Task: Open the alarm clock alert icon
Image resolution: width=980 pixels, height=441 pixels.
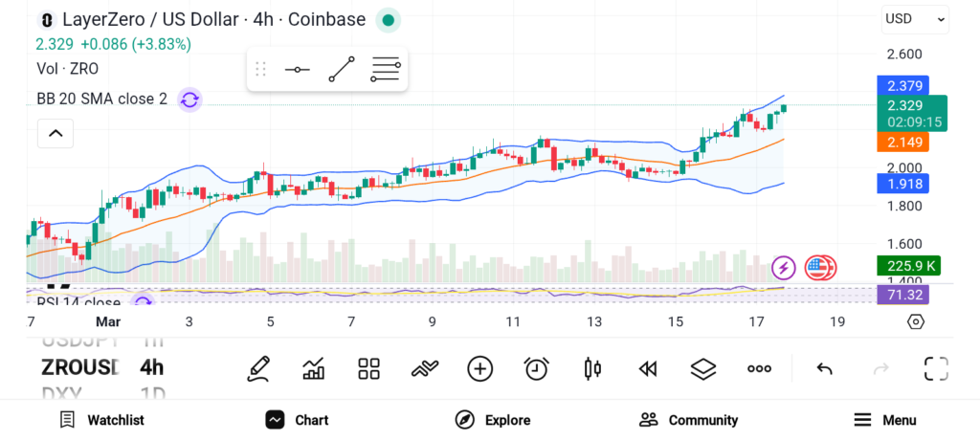Action: 536,368
